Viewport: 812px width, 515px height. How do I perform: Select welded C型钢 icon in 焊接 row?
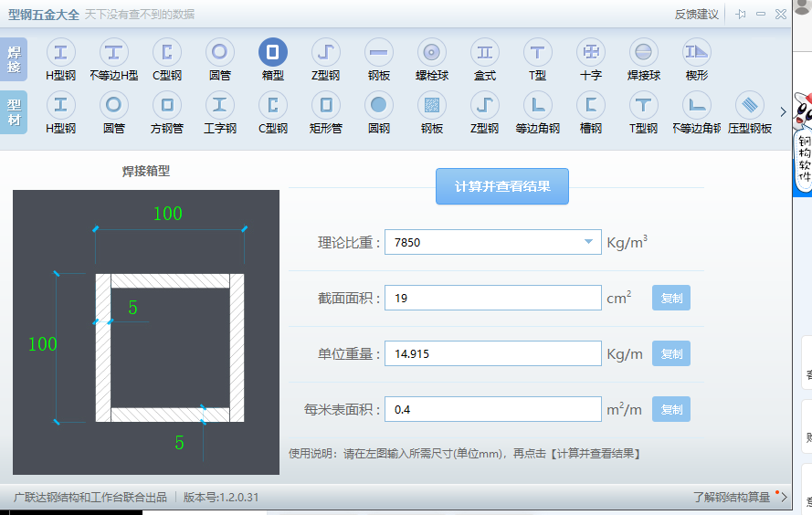167,52
